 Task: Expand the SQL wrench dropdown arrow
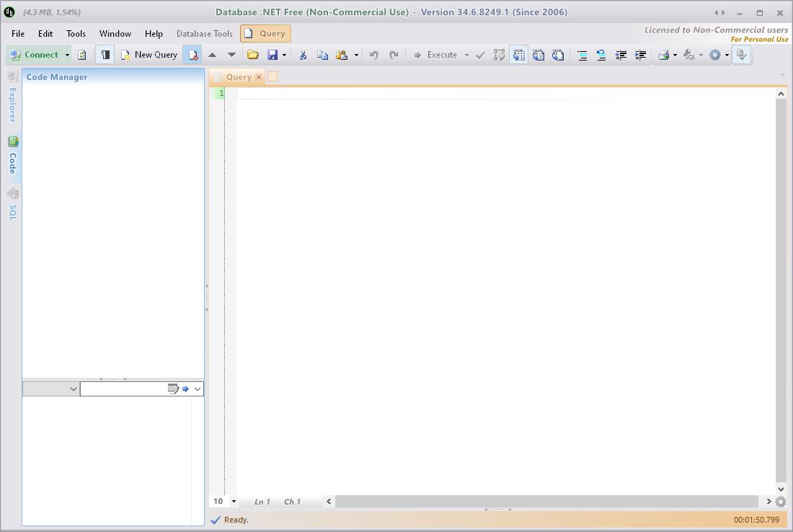(701, 55)
